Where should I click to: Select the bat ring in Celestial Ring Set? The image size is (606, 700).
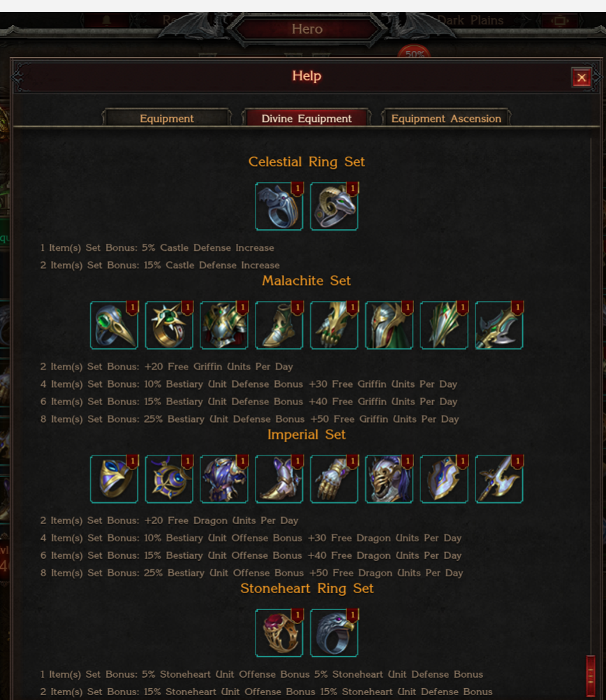pos(279,206)
